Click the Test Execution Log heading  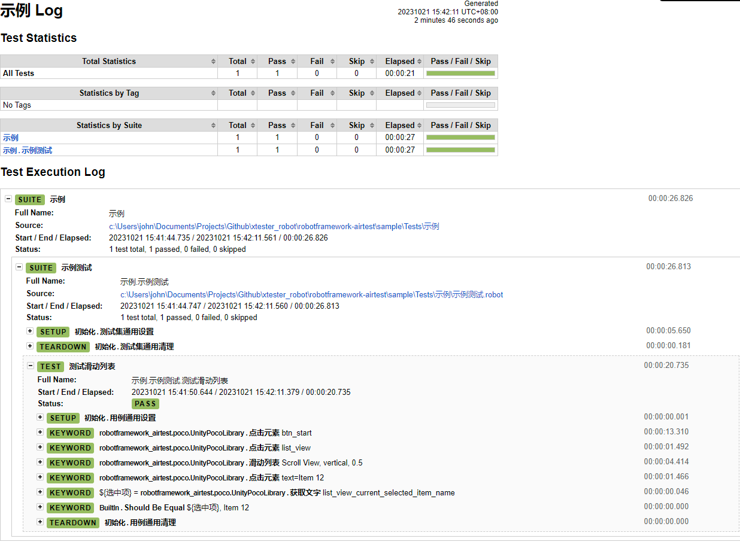pyautogui.click(x=53, y=172)
